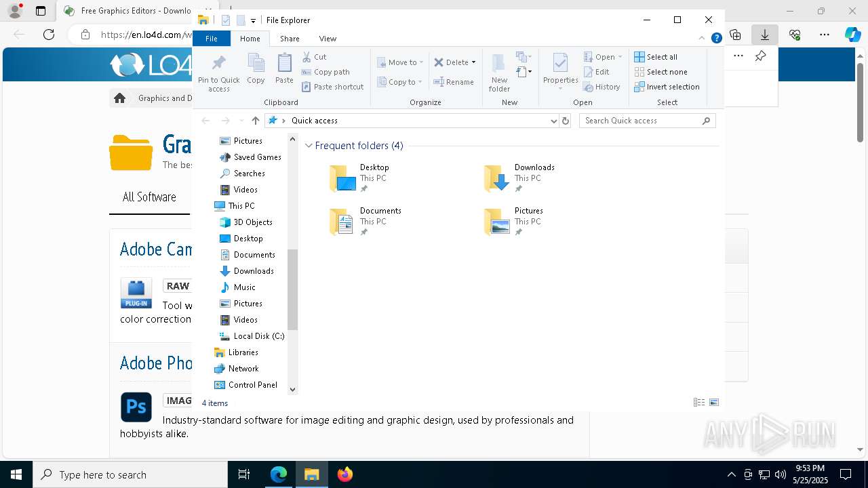Open Edge settings and more menu
The height and width of the screenshot is (488, 868).
[825, 35]
